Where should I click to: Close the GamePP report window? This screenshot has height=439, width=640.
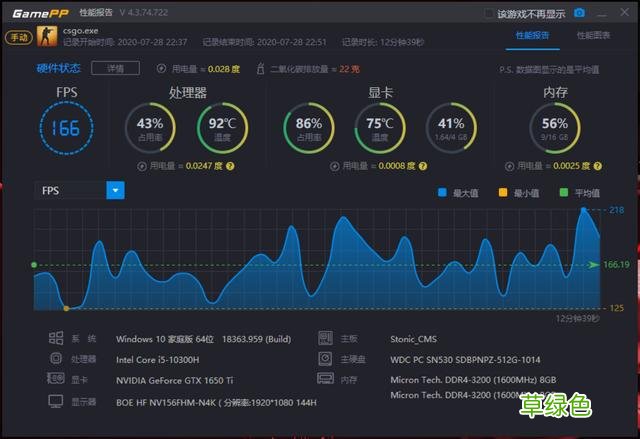click(624, 12)
